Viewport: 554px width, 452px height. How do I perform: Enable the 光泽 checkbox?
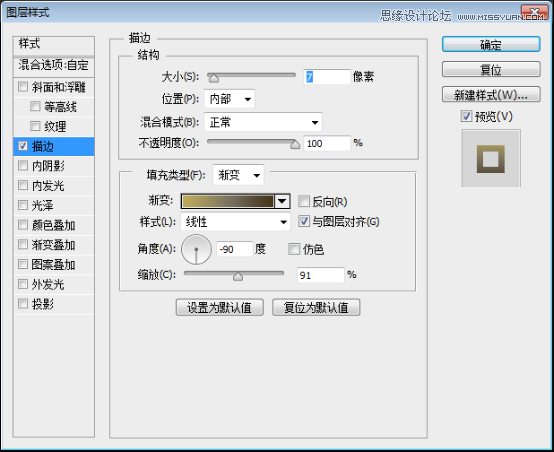[23, 205]
